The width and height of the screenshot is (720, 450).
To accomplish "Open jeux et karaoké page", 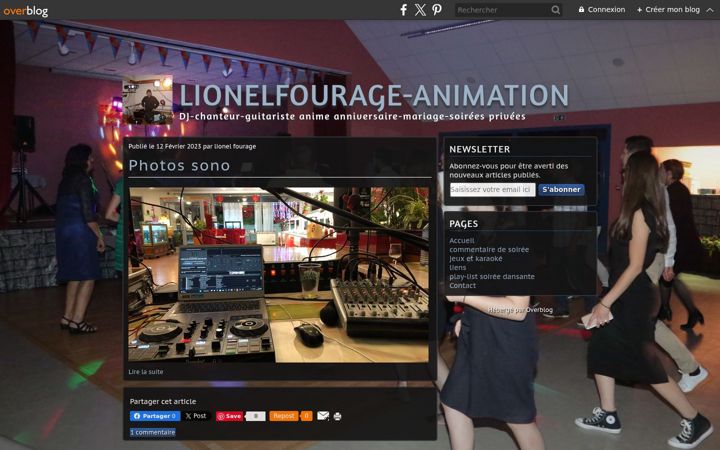I will coord(476,259).
